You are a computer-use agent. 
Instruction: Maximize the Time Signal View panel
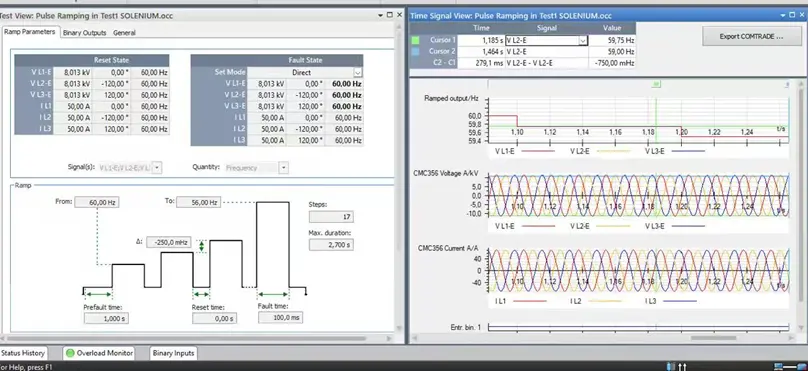(794, 15)
